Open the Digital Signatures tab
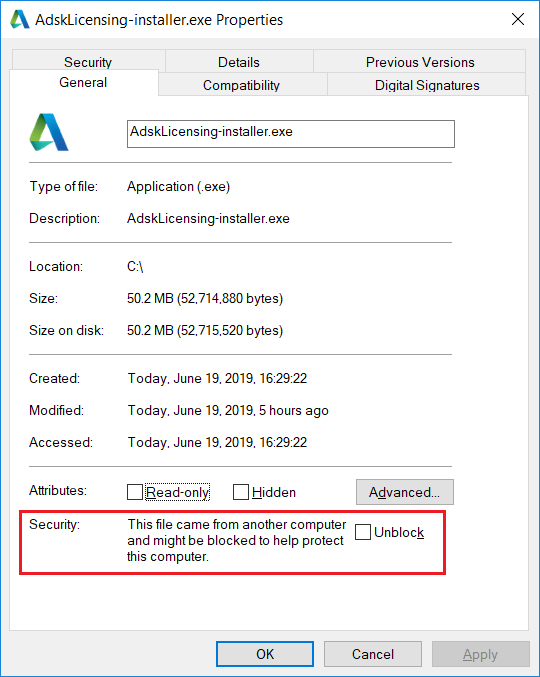This screenshot has width=540, height=677. [x=427, y=85]
